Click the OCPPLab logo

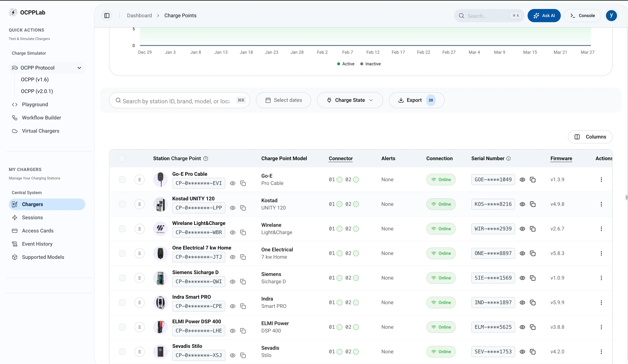[27, 12]
